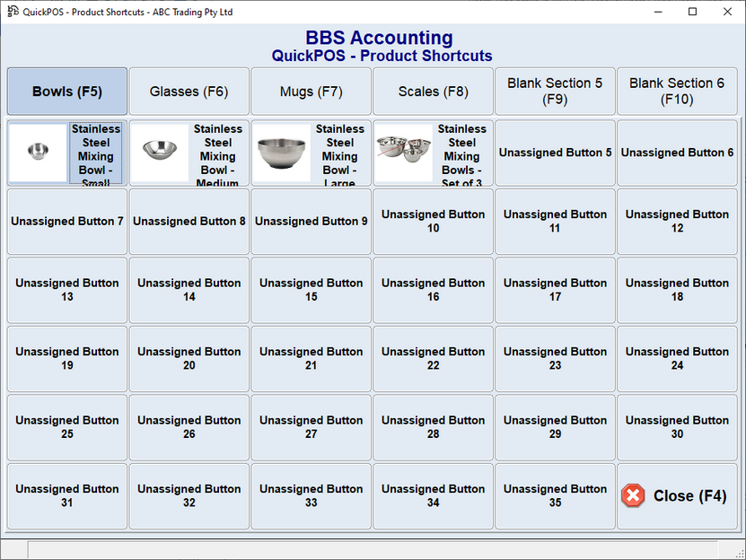
Task: Click Unassigned Button 7
Action: 67,222
